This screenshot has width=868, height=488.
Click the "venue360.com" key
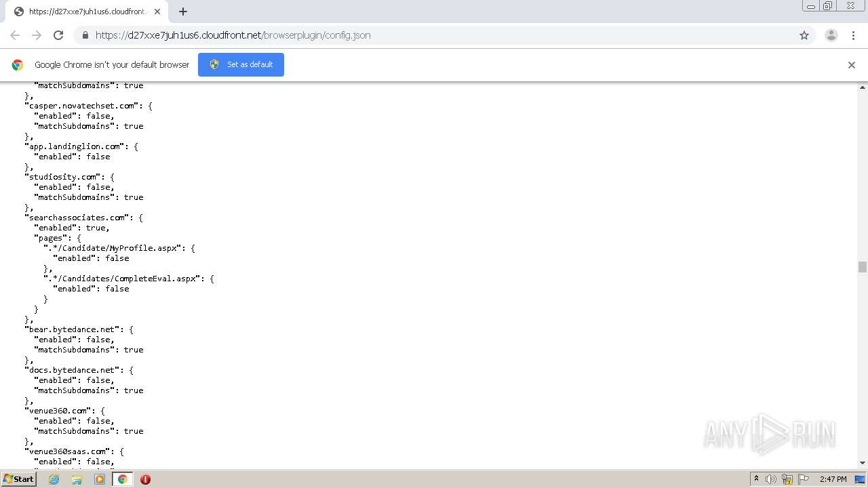(58, 411)
